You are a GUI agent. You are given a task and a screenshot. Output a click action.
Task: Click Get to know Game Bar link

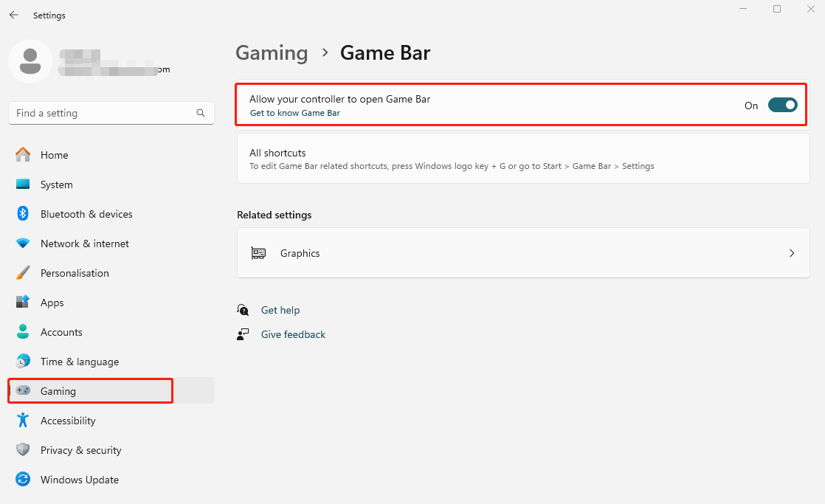pos(294,113)
